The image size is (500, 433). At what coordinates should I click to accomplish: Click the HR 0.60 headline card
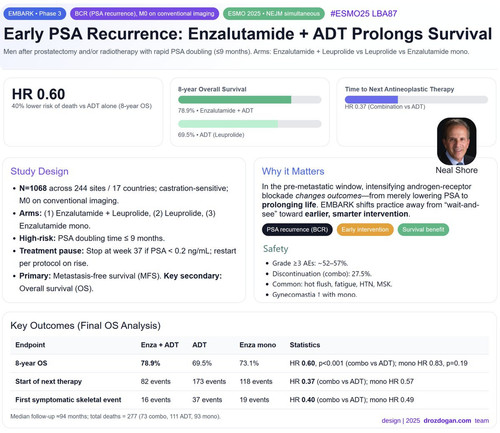(83, 112)
